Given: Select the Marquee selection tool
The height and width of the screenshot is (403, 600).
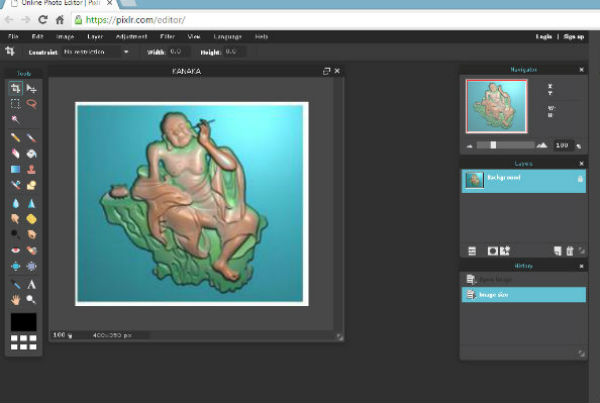Looking at the screenshot, I should pyautogui.click(x=15, y=104).
